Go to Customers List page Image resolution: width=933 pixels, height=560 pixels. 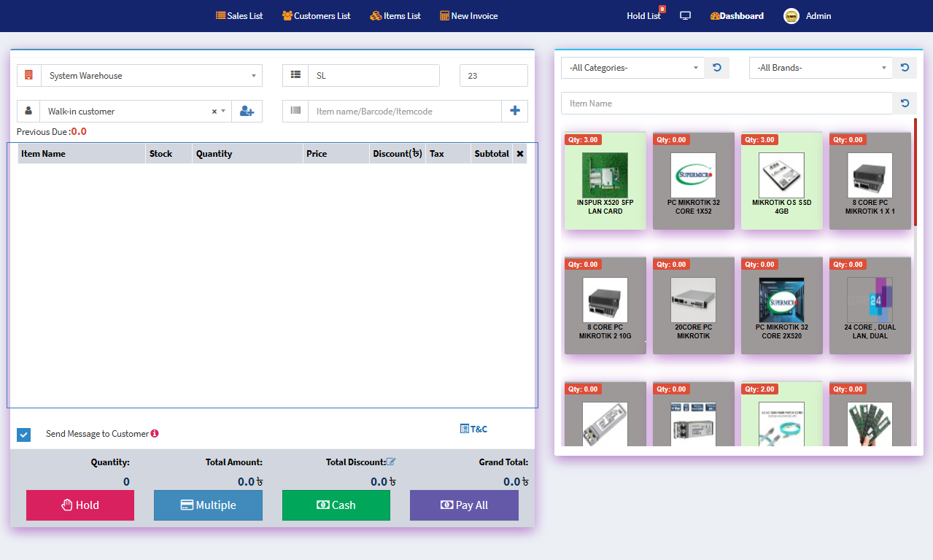(x=317, y=16)
